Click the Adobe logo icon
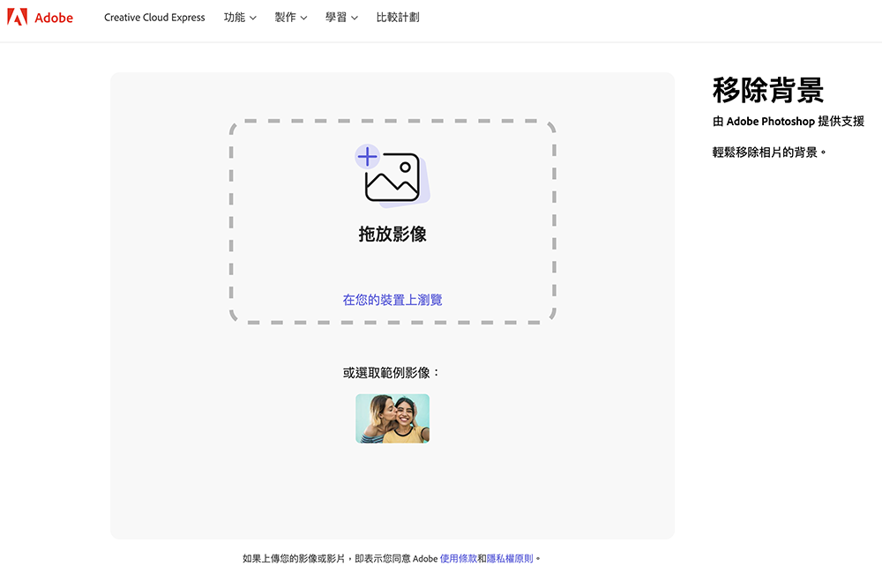Image resolution: width=882 pixels, height=588 pixels. pyautogui.click(x=17, y=17)
